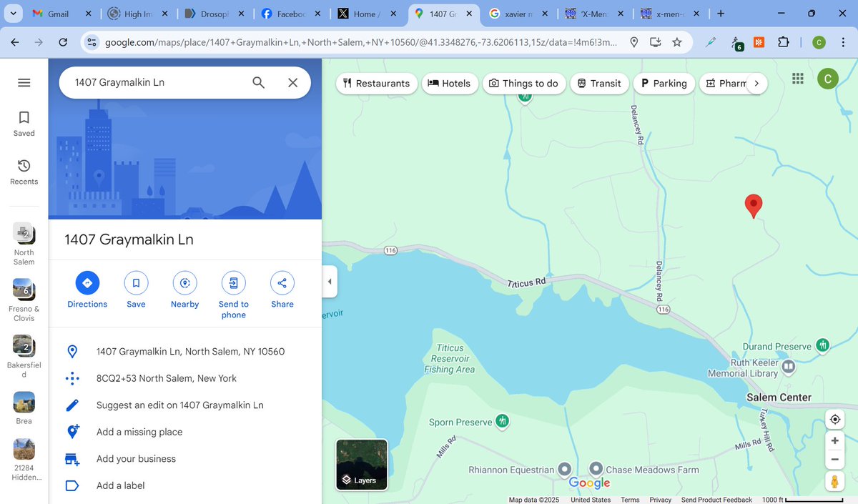Choose Add a label
This screenshot has width=858, height=504.
click(x=185, y=485)
